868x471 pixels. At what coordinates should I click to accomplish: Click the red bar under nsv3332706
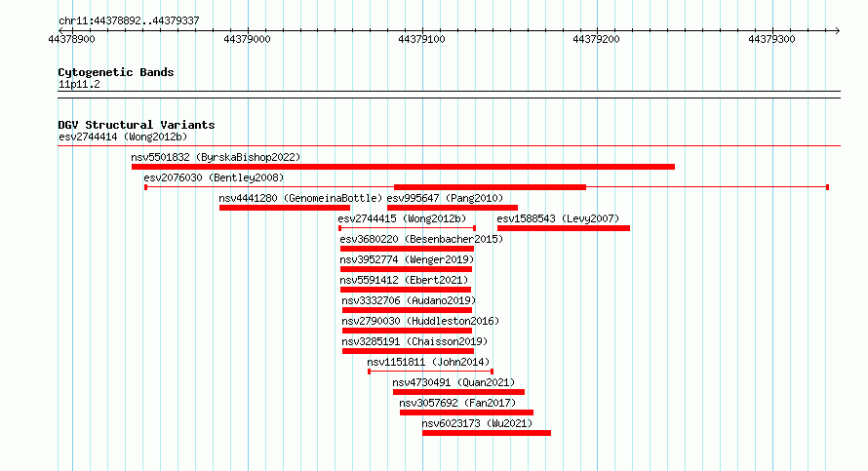(407, 310)
